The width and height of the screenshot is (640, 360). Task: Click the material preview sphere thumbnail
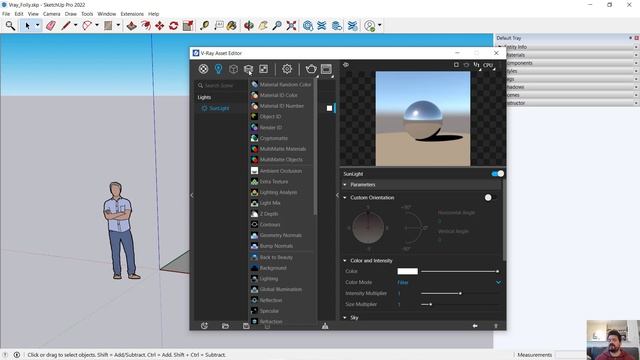423,119
